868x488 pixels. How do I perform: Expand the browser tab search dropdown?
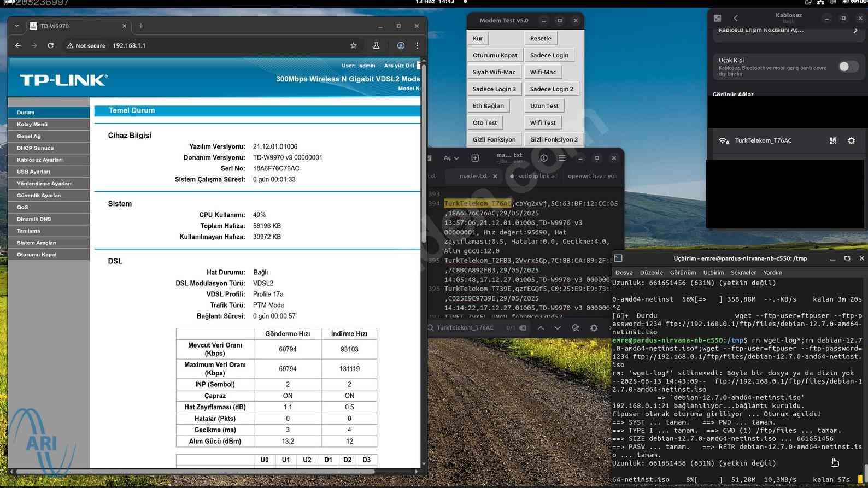pyautogui.click(x=17, y=26)
